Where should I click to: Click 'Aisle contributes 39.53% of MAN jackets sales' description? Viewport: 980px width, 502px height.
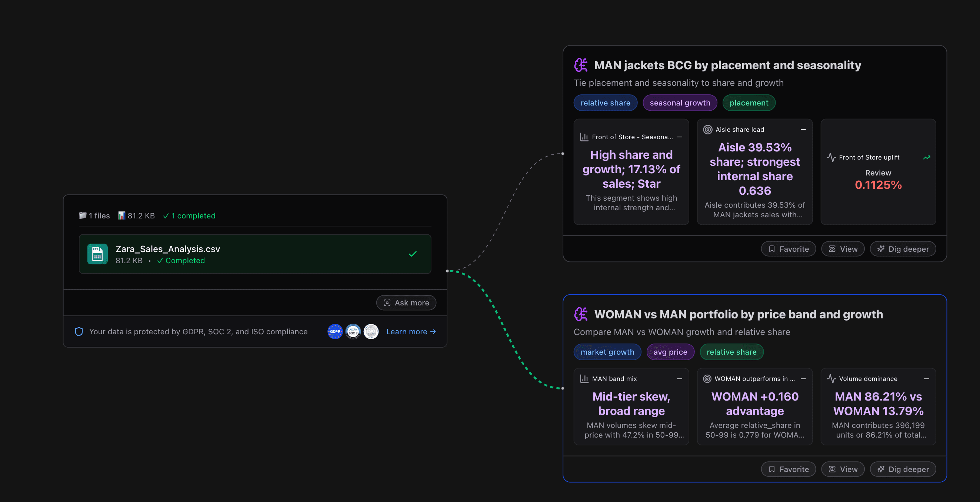755,210
